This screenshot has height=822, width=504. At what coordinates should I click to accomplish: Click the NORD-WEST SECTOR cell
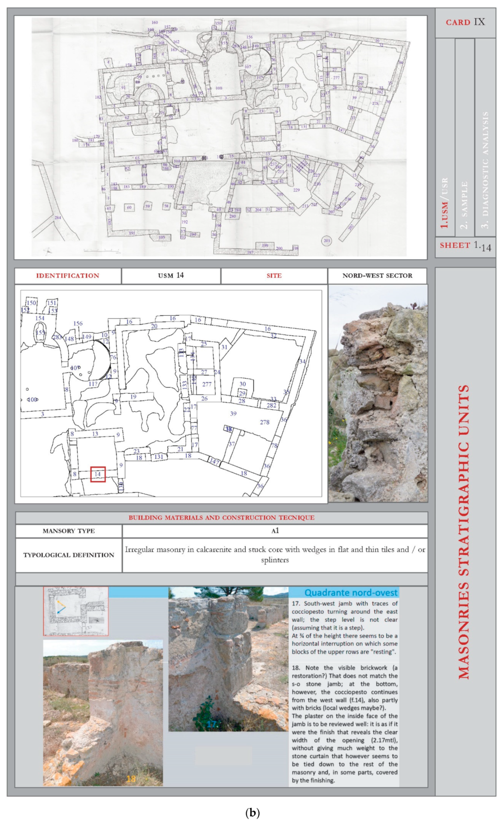(x=377, y=276)
